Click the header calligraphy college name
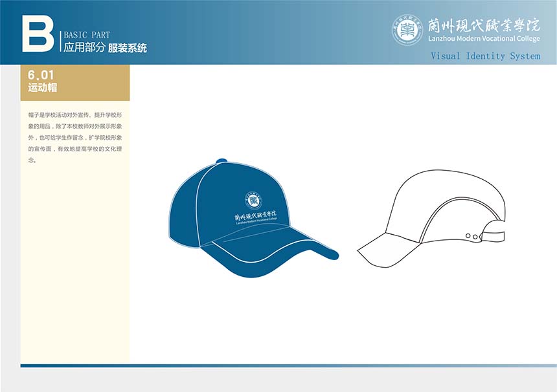Viewport: 557px width, 392px height. coord(483,25)
